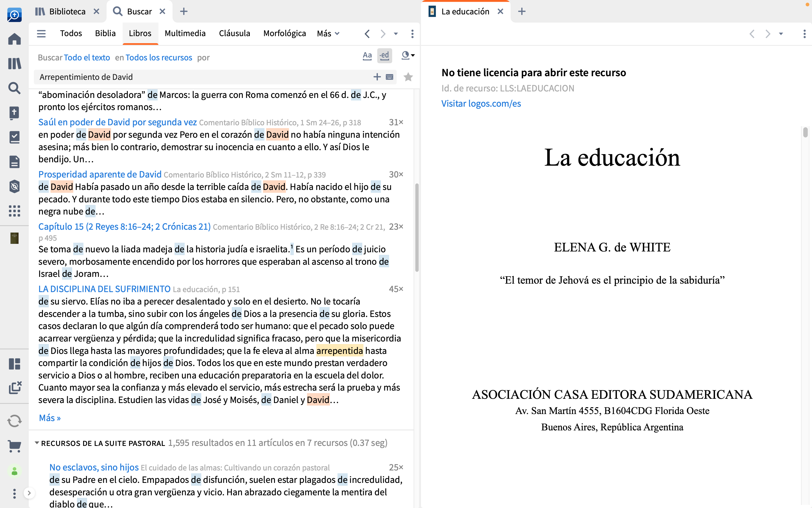812x508 pixels.
Task: Switch to Morfológica search tab
Action: coord(284,33)
